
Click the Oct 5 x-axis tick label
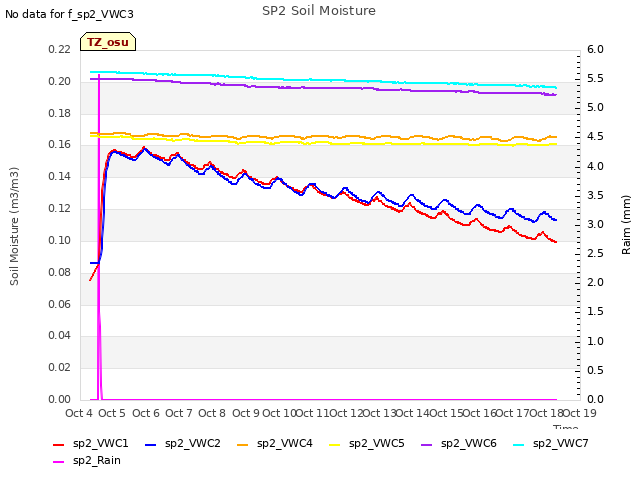[x=112, y=413]
